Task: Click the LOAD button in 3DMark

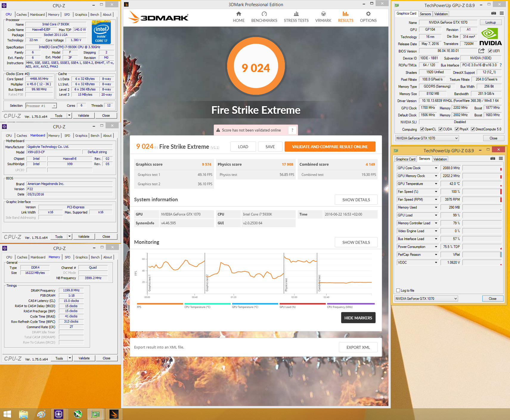Action: [243, 147]
